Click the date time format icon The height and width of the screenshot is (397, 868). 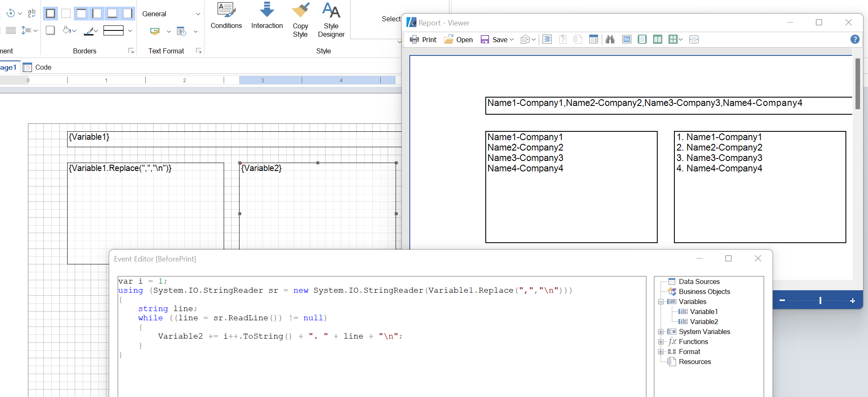pyautogui.click(x=182, y=31)
